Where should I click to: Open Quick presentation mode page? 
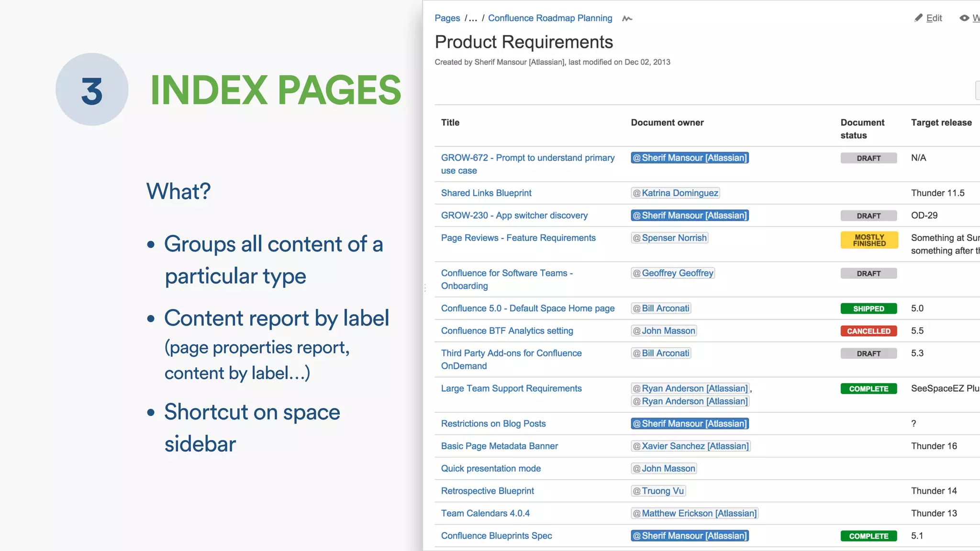(490, 468)
